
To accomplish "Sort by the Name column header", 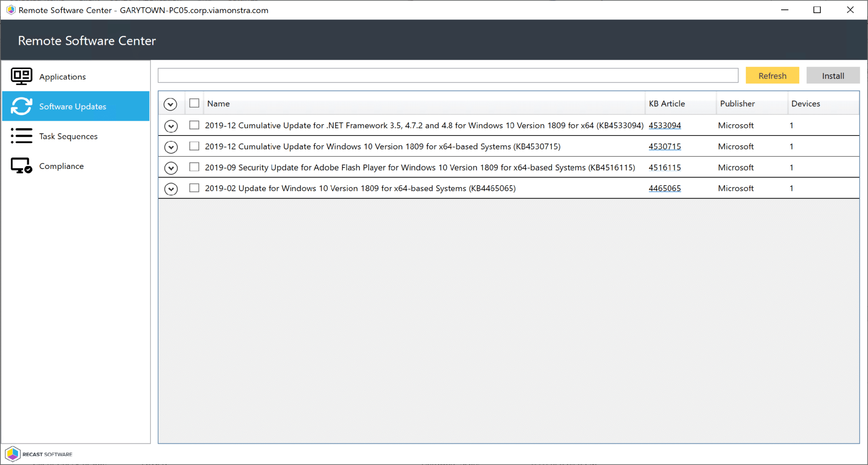I will coord(424,103).
